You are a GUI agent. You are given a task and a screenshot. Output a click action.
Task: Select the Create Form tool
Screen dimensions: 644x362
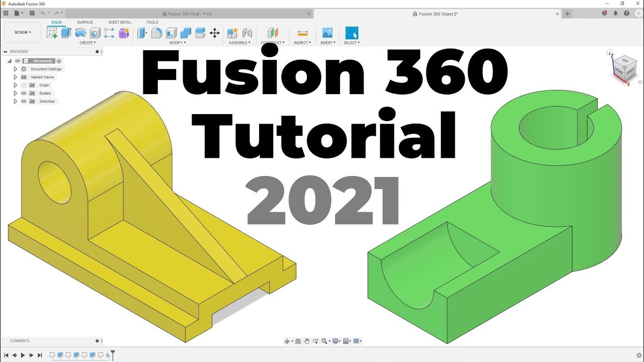124,33
